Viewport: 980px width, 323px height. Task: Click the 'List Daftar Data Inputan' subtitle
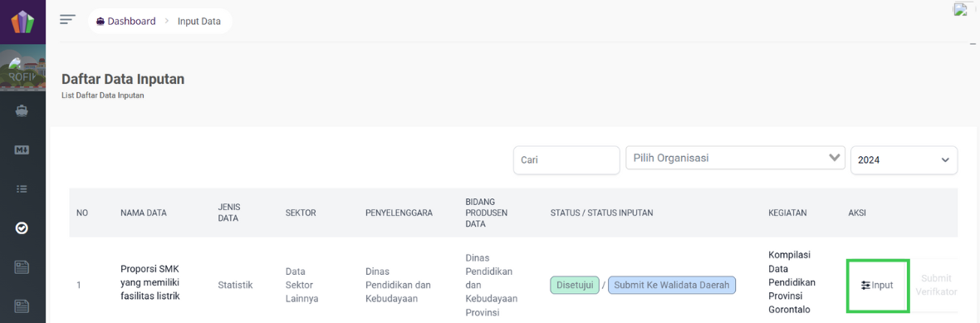pos(103,96)
